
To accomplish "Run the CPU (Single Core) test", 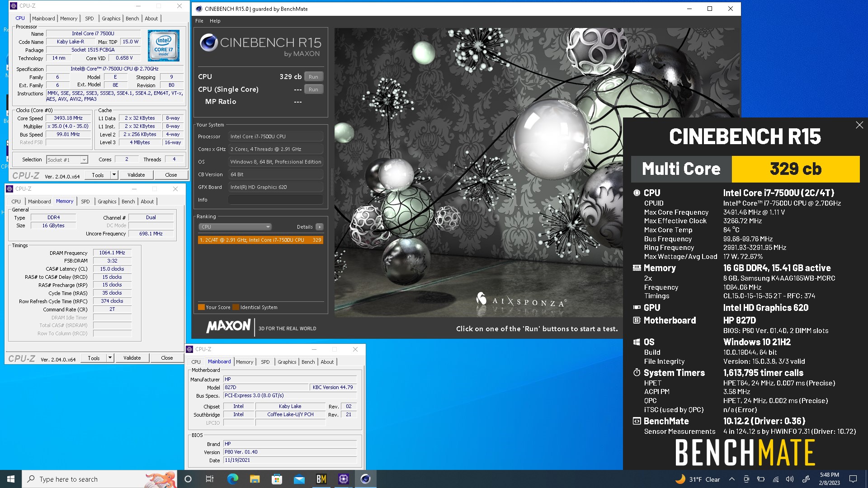I will [x=313, y=89].
